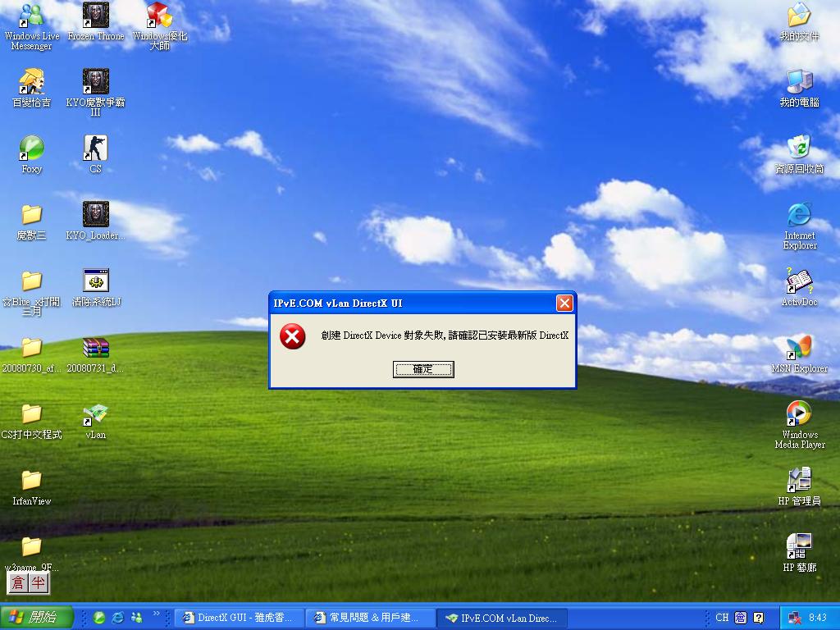
Task: Open the Foxy desktop shortcut
Action: coord(32,154)
